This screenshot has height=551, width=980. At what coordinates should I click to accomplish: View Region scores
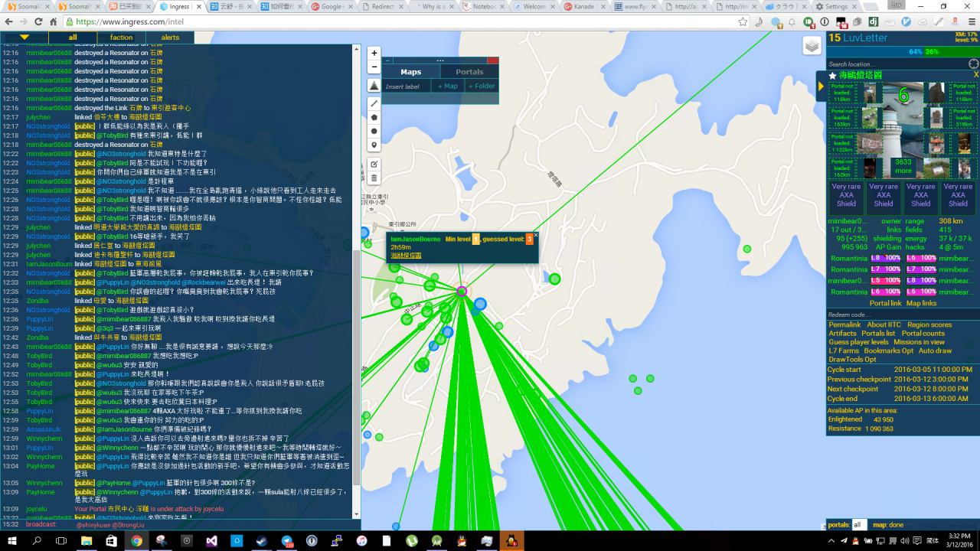click(x=929, y=324)
